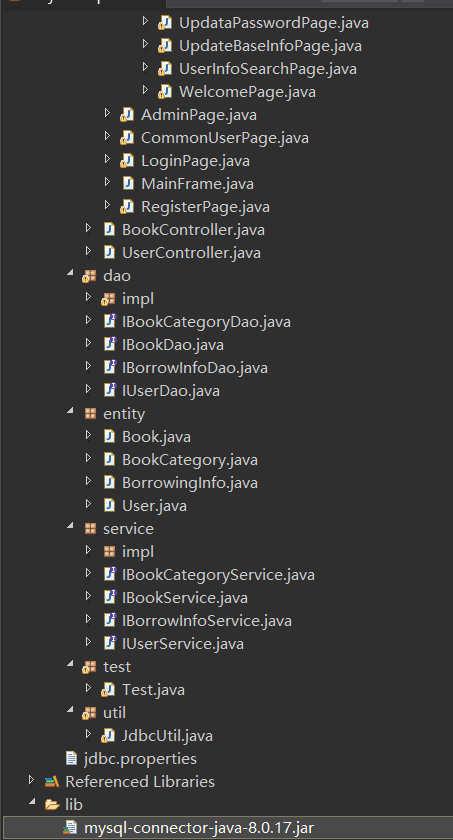Click the lib folder icon

click(52, 805)
